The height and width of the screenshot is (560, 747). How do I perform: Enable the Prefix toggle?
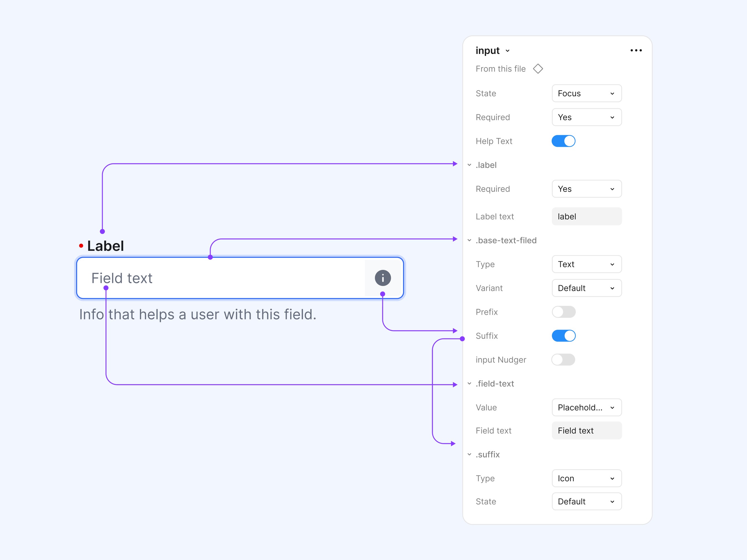coord(563,312)
